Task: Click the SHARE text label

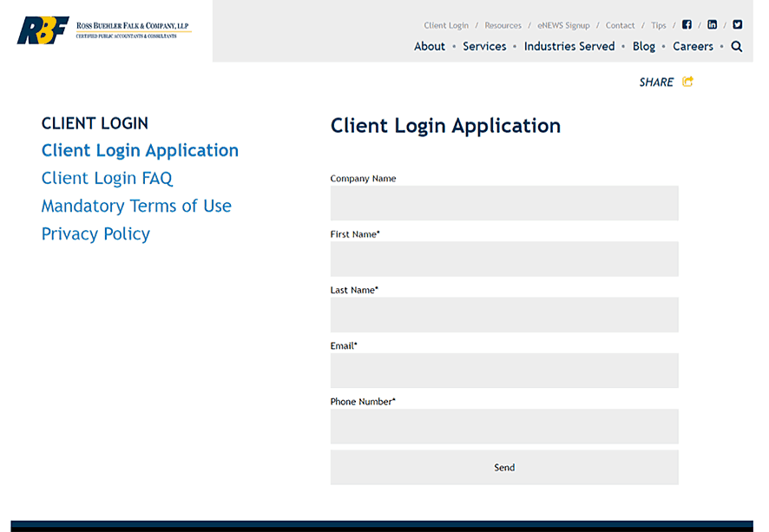Action: [x=656, y=82]
